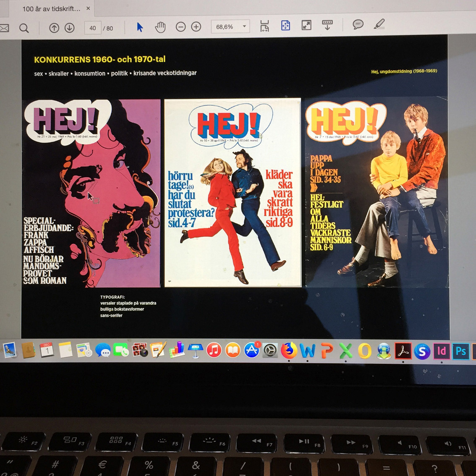Add a comment with speech bubble icon

[x=358, y=24]
